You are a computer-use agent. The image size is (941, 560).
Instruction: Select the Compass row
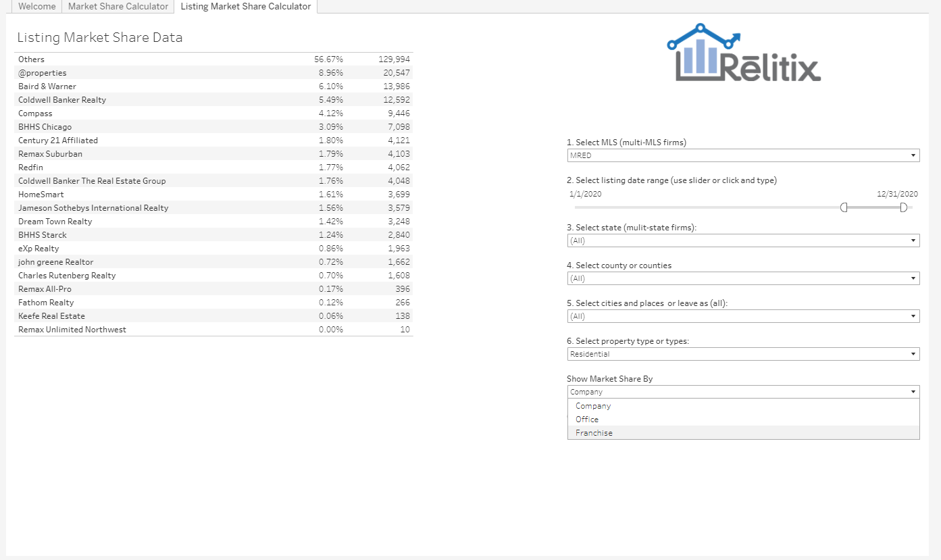click(x=213, y=113)
